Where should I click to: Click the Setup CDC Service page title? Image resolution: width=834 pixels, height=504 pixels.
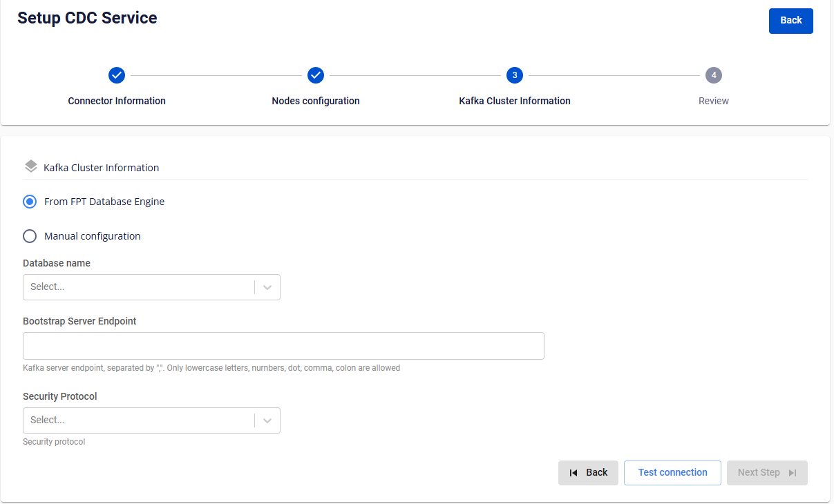(87, 18)
